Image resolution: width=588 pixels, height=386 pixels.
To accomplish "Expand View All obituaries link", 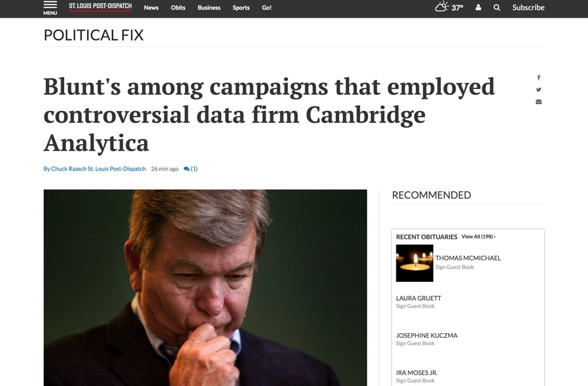I will 478,237.
